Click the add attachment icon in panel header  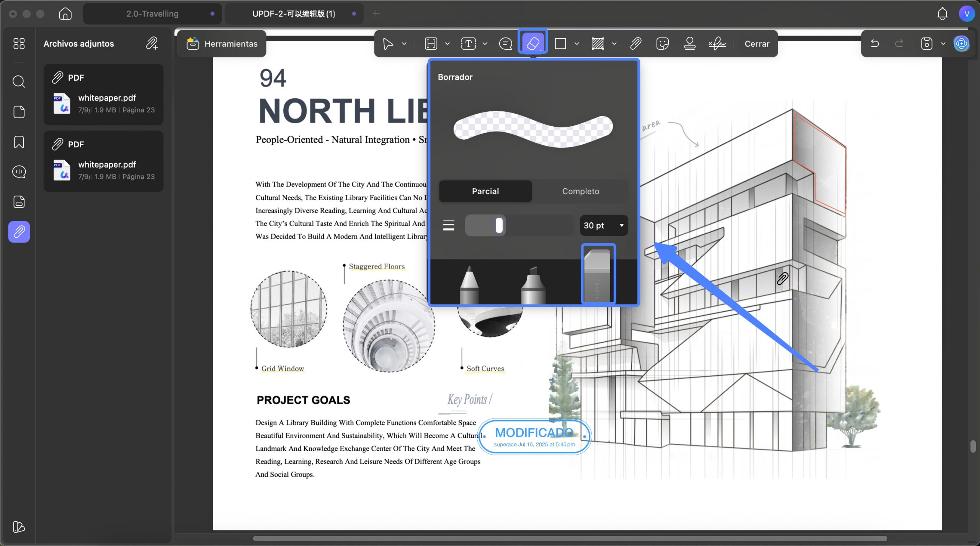coord(152,43)
